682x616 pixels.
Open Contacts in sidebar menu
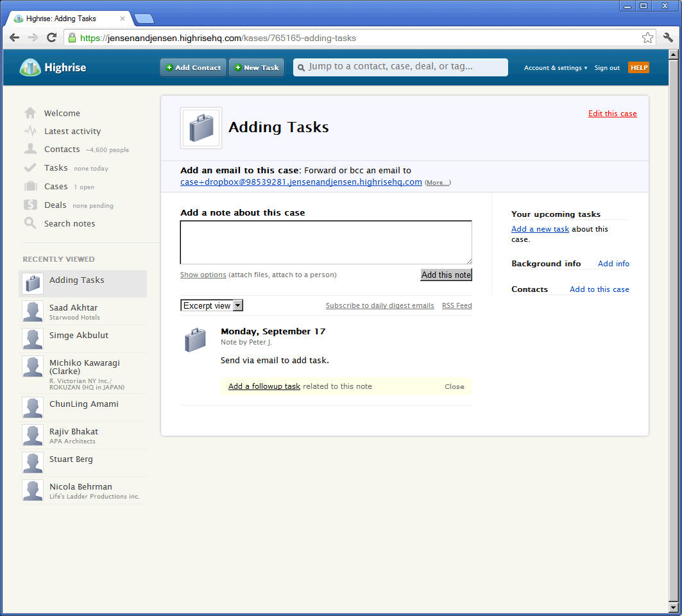[62, 150]
